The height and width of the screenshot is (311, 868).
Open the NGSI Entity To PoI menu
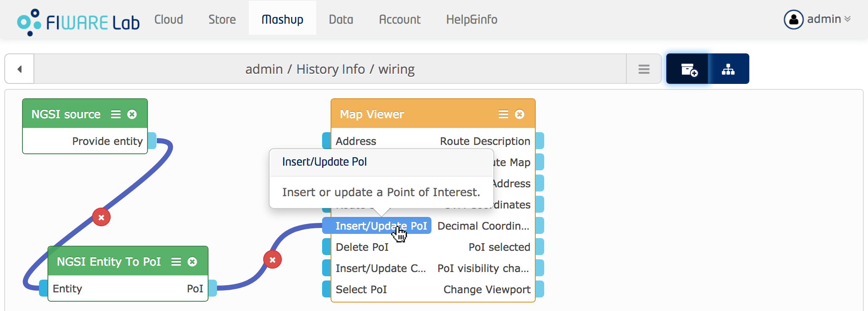pyautogui.click(x=176, y=262)
